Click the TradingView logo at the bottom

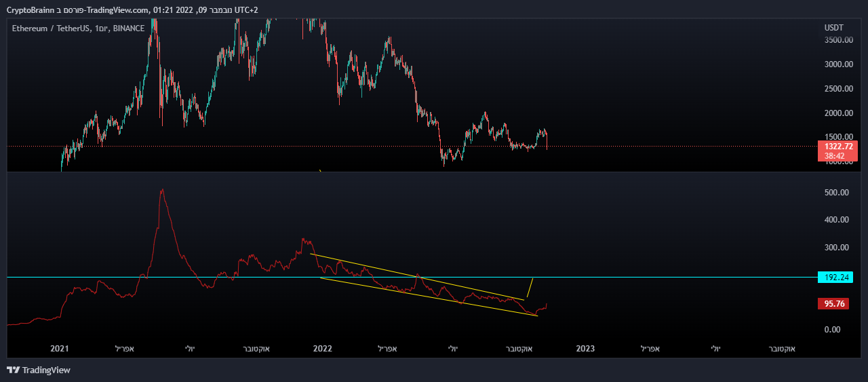[39, 370]
